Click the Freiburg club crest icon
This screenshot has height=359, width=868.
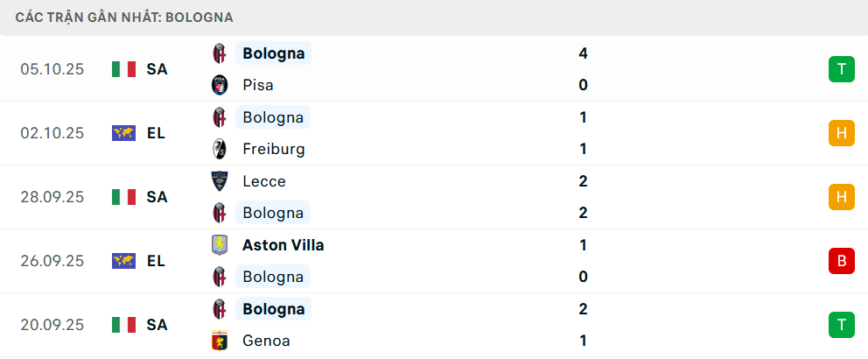(x=220, y=149)
